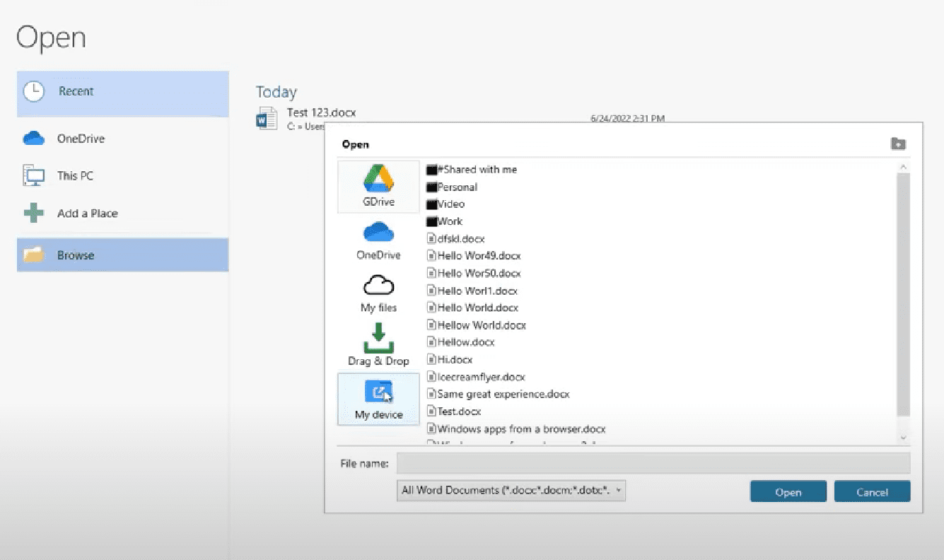Click Browse in the Word Open pane

click(122, 255)
